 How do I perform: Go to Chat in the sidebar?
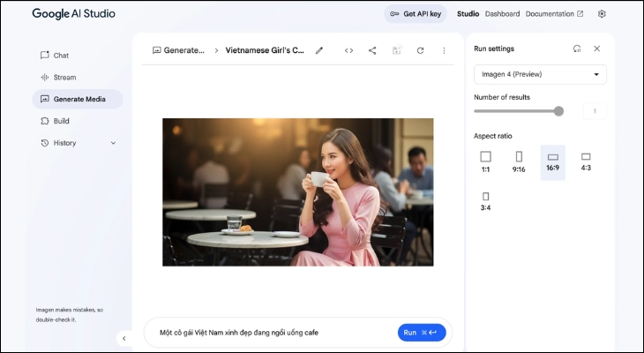point(61,55)
